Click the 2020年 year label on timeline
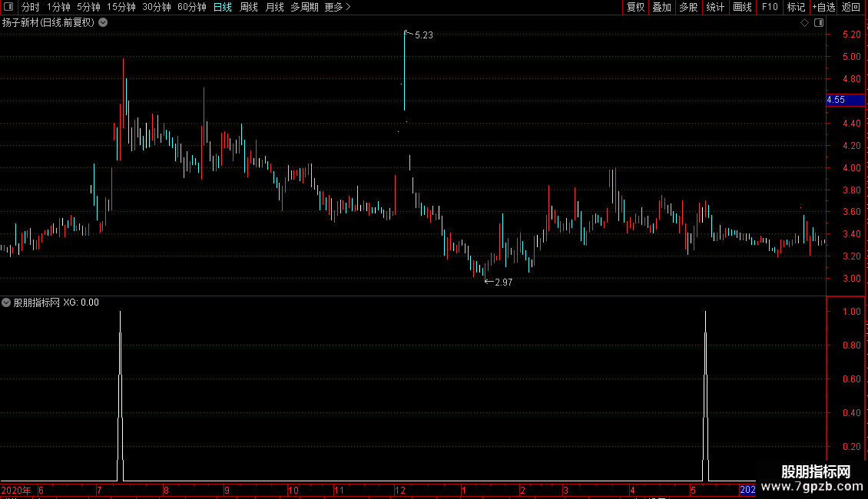868x499 pixels. pos(16,490)
